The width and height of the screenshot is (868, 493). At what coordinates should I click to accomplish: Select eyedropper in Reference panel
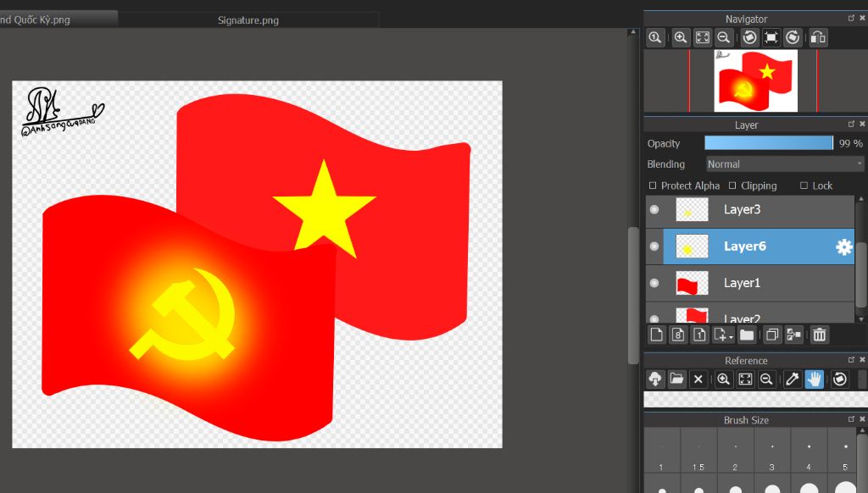point(793,379)
